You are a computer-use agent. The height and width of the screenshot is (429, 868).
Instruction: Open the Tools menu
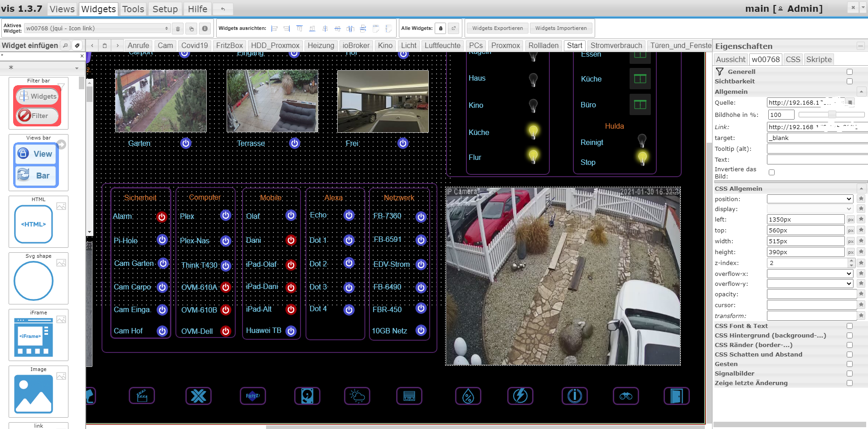point(133,9)
